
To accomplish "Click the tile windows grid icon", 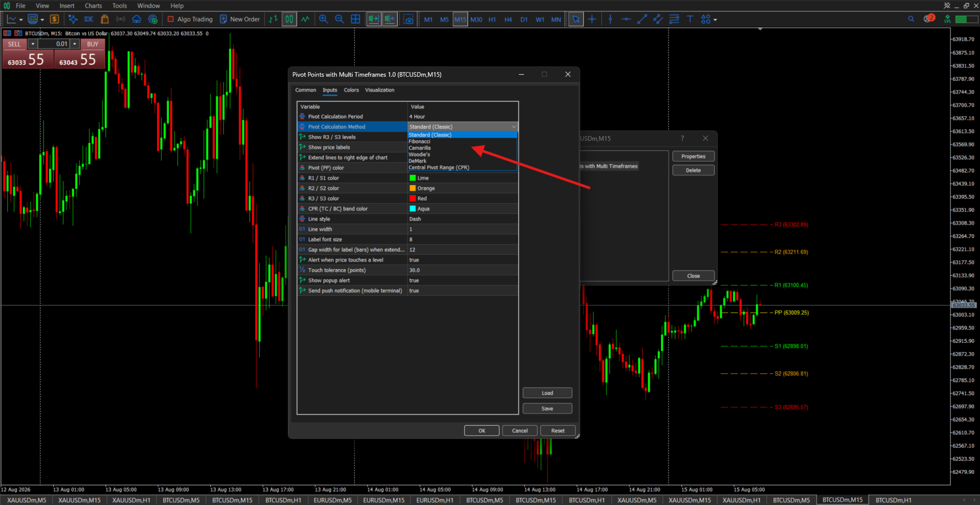I will [x=356, y=19].
